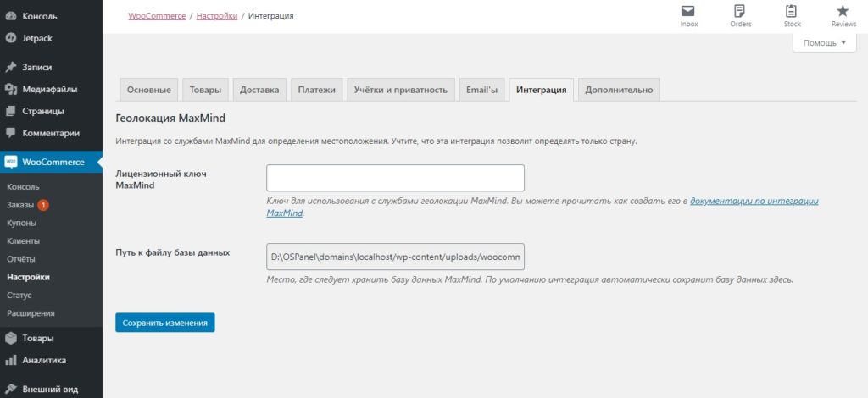Select the Интеграция tab
Image resolution: width=868 pixels, height=398 pixels.
pos(542,90)
